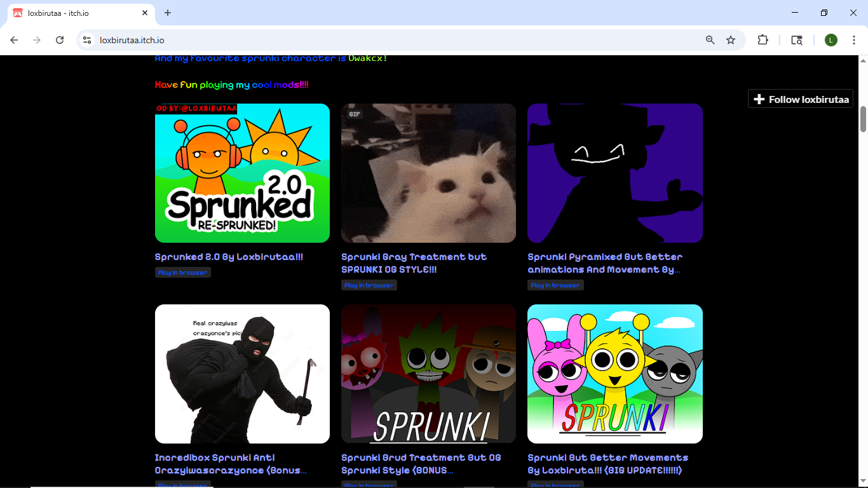Open 'Sprunked 2.0 By Loxbirutaa!!!' title link

(x=229, y=257)
